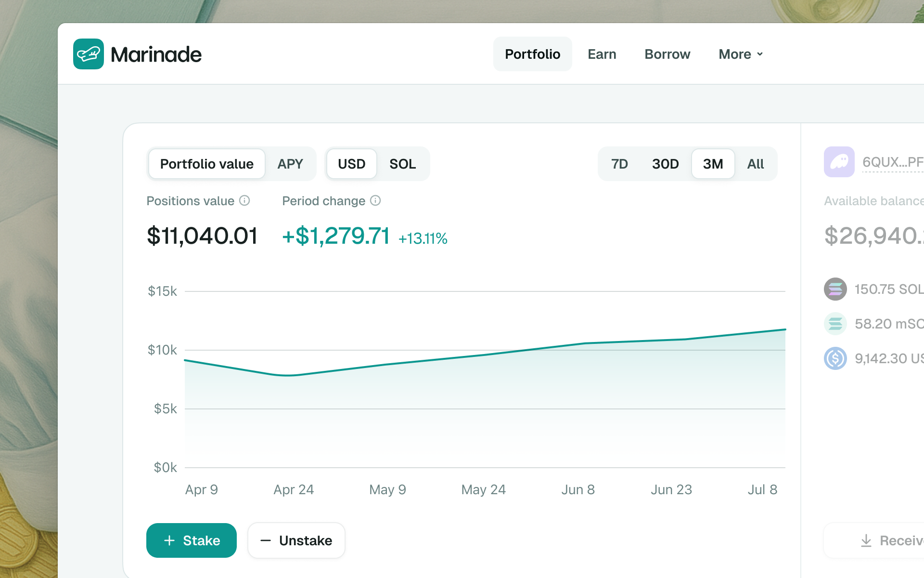Click the 58.20 mSOL balance text
924x578 pixels.
click(x=889, y=324)
